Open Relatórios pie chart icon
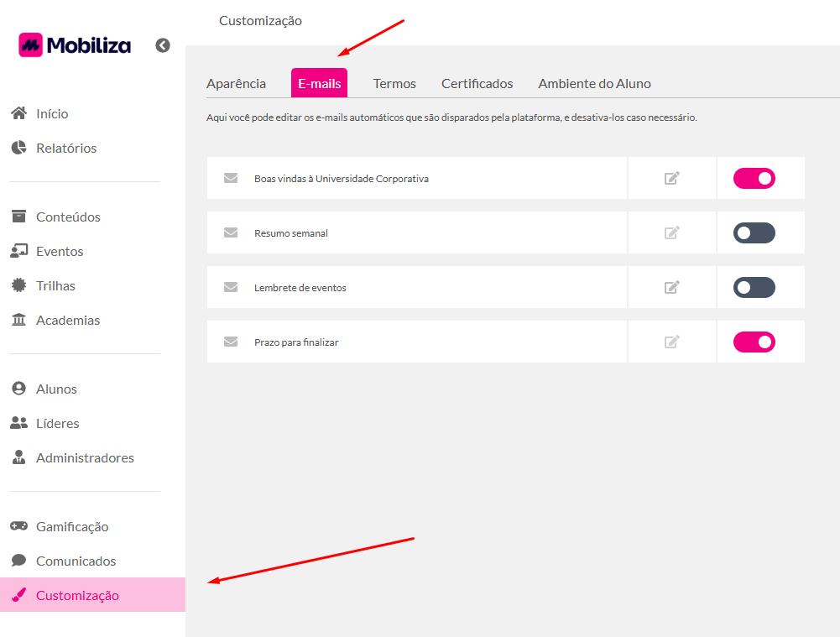The image size is (840, 637). (x=18, y=148)
